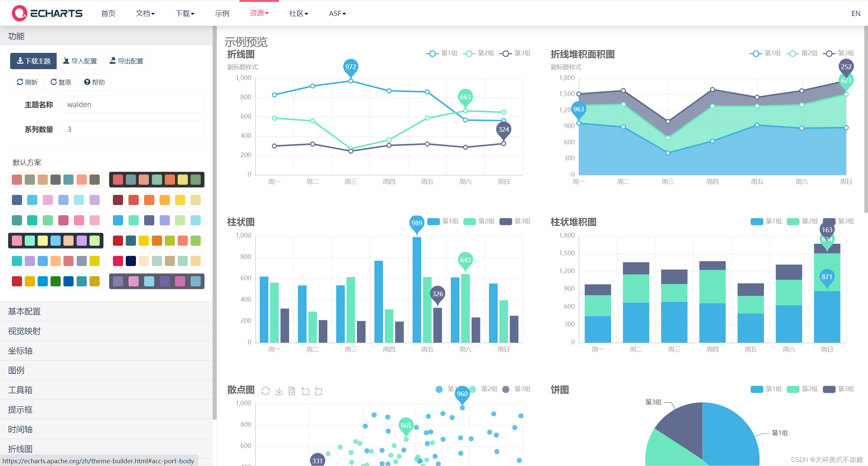The width and height of the screenshot is (868, 466).
Task: Click the 主题名称 input field
Action: (133, 104)
